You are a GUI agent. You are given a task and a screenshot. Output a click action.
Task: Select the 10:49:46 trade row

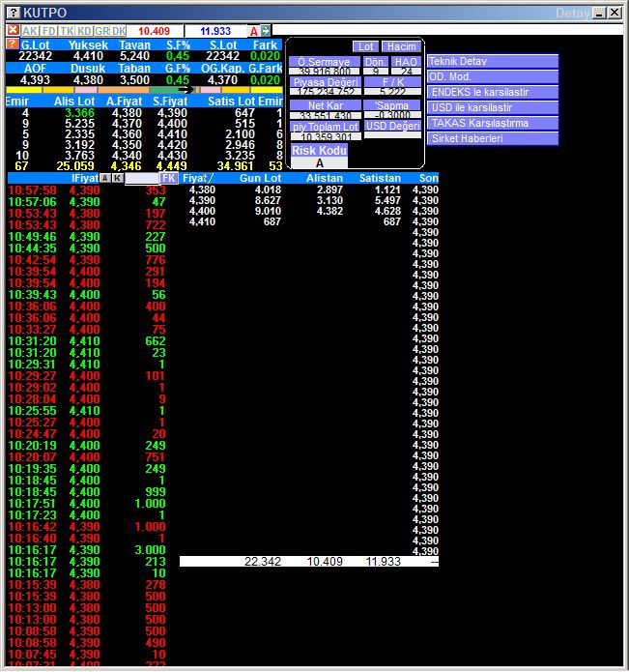coord(87,237)
